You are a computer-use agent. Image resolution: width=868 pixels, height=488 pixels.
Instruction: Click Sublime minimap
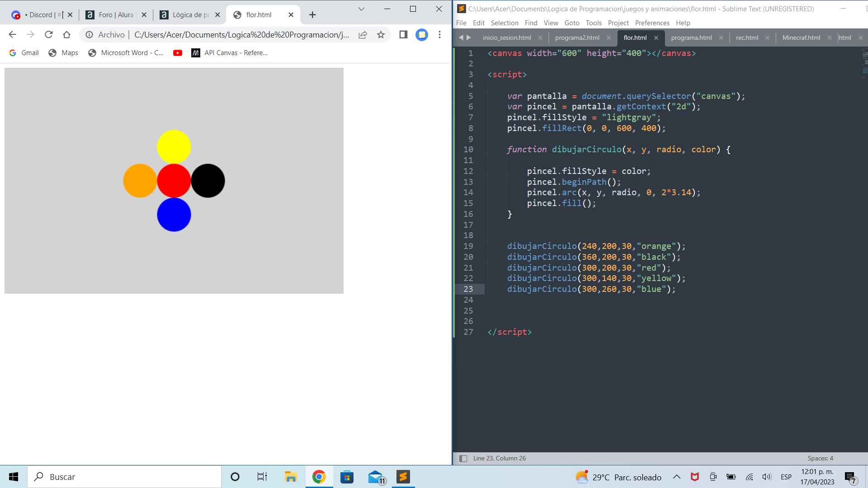[864, 63]
